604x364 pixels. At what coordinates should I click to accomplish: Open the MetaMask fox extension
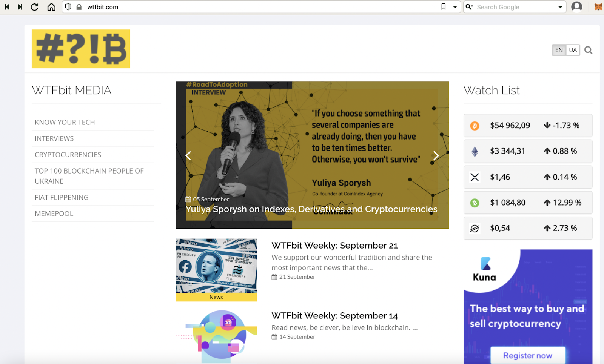598,7
